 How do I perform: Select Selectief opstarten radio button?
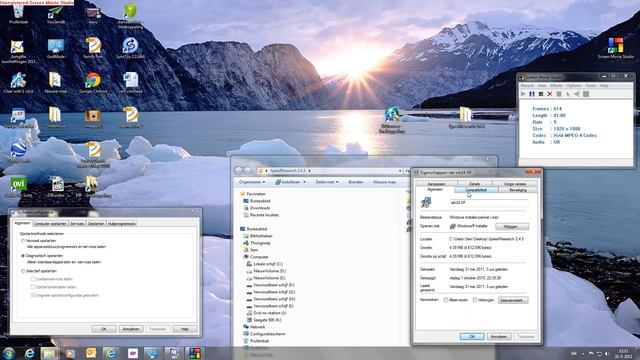[x=23, y=271]
